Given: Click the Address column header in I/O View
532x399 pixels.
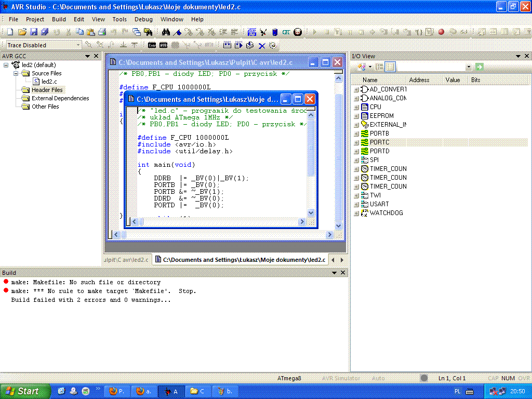Looking at the screenshot, I should 419,80.
